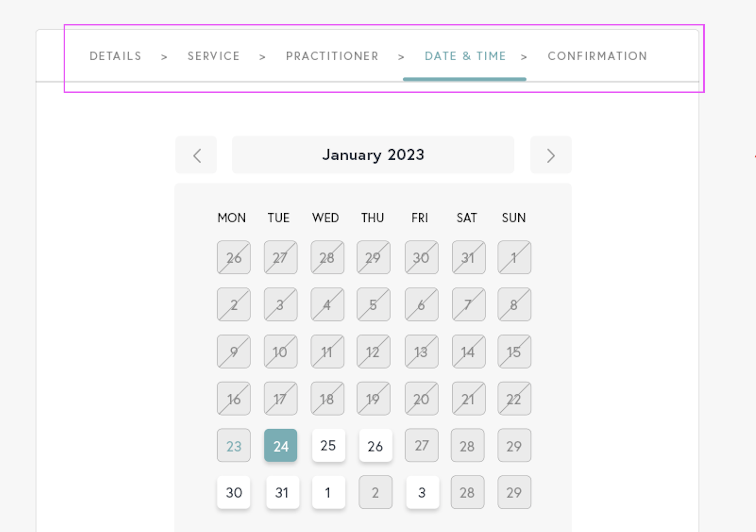Go to next month with right arrow
The width and height of the screenshot is (756, 532).
(x=550, y=155)
